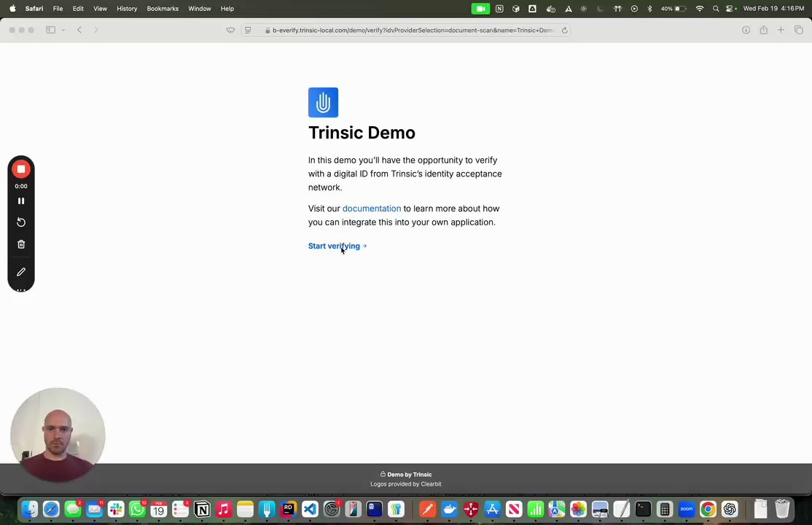Stop the screen recording with the red button

click(x=21, y=169)
